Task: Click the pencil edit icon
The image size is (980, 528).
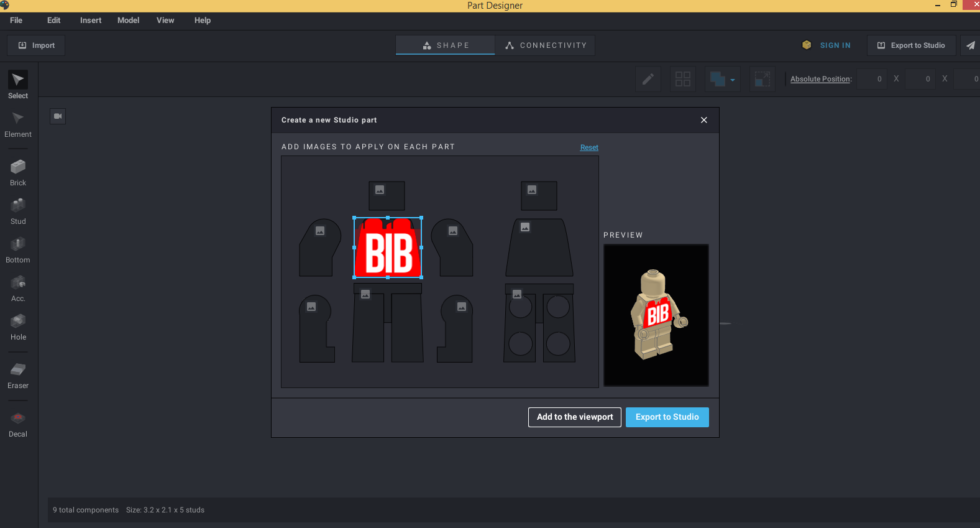Action: (648, 79)
